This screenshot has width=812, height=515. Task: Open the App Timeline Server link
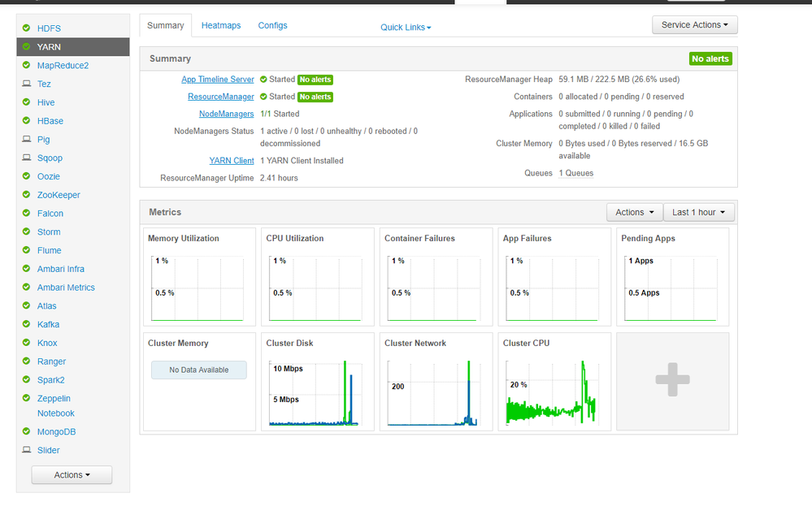218,79
